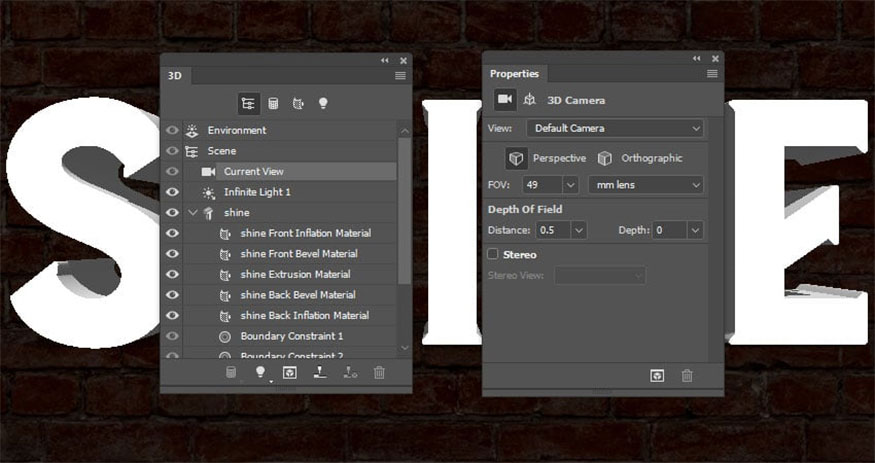Filter 3D panel by lights
The width and height of the screenshot is (875, 463).
[323, 103]
